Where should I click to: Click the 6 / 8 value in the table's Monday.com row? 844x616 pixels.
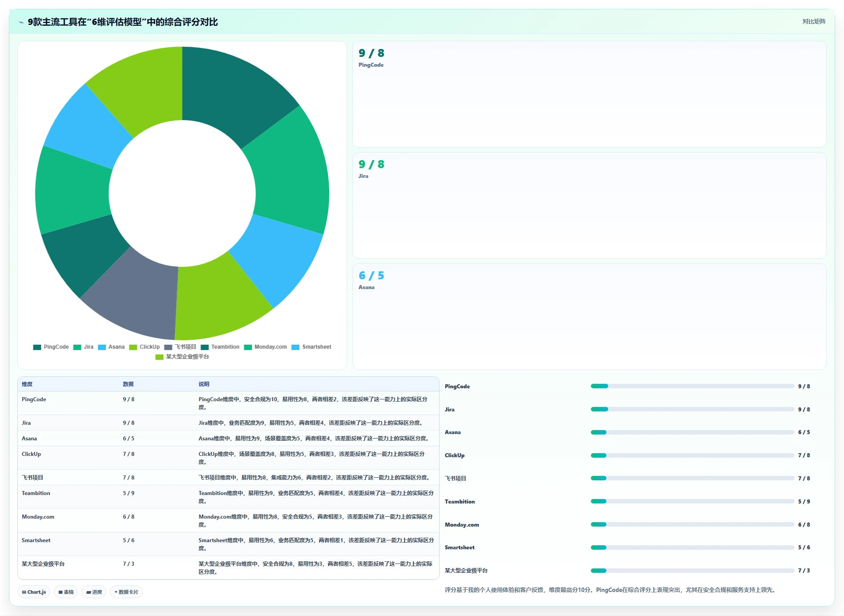click(129, 517)
